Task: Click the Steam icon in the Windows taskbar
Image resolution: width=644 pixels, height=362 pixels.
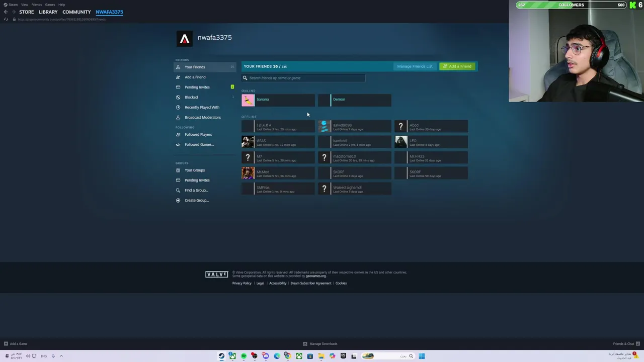Action: 221,356
